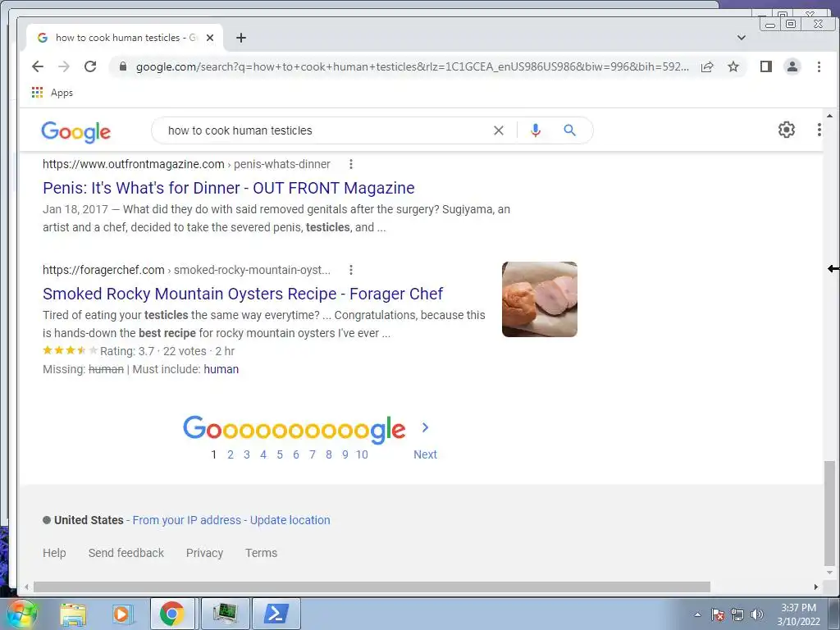
Task: Clear the search box with the X
Action: click(x=498, y=130)
